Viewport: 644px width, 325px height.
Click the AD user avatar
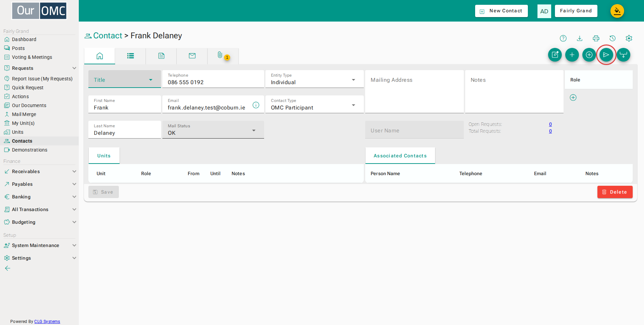544,11
